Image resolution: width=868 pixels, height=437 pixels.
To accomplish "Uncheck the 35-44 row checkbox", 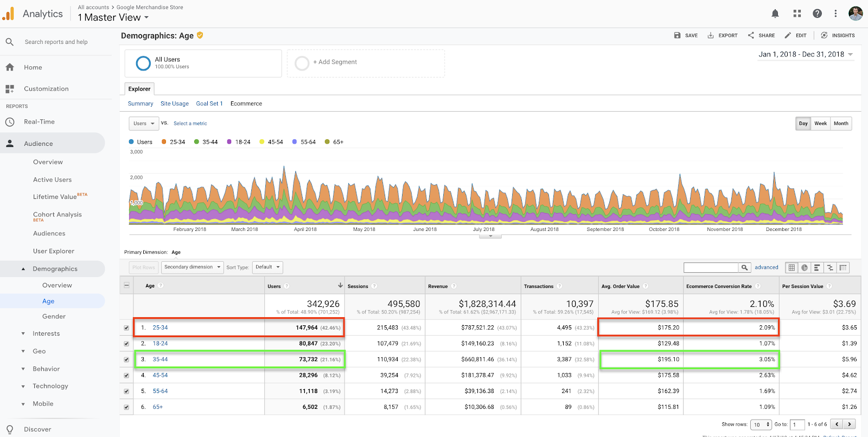I will click(x=126, y=359).
